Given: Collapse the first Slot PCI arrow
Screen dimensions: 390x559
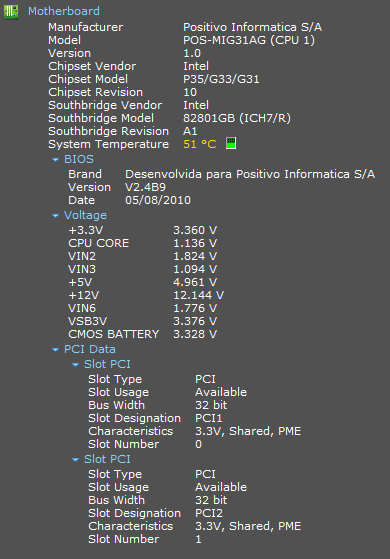Looking at the screenshot, I should (x=75, y=365).
